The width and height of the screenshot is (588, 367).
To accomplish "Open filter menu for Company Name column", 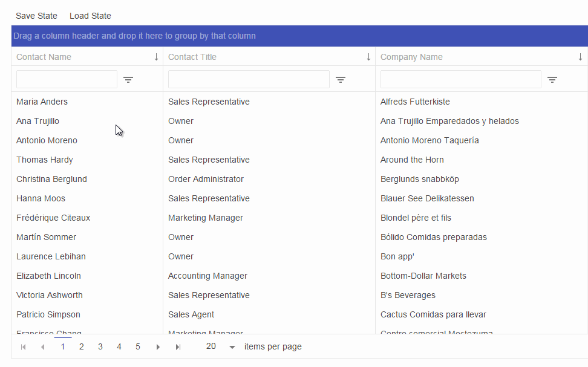I will [552, 80].
